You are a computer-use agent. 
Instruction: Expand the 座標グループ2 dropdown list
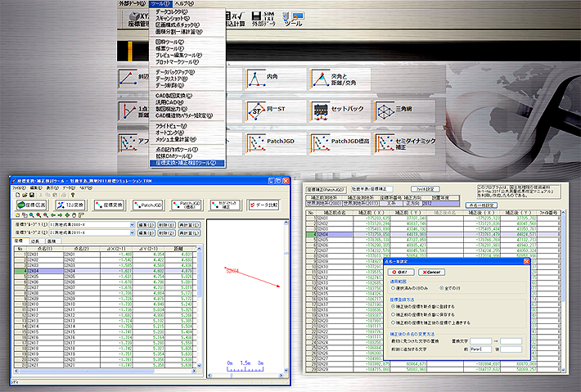(133, 232)
